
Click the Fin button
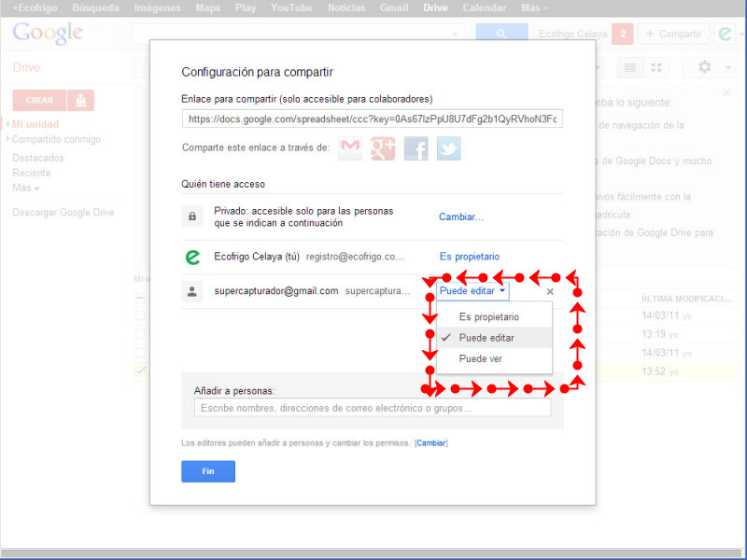[x=208, y=471]
